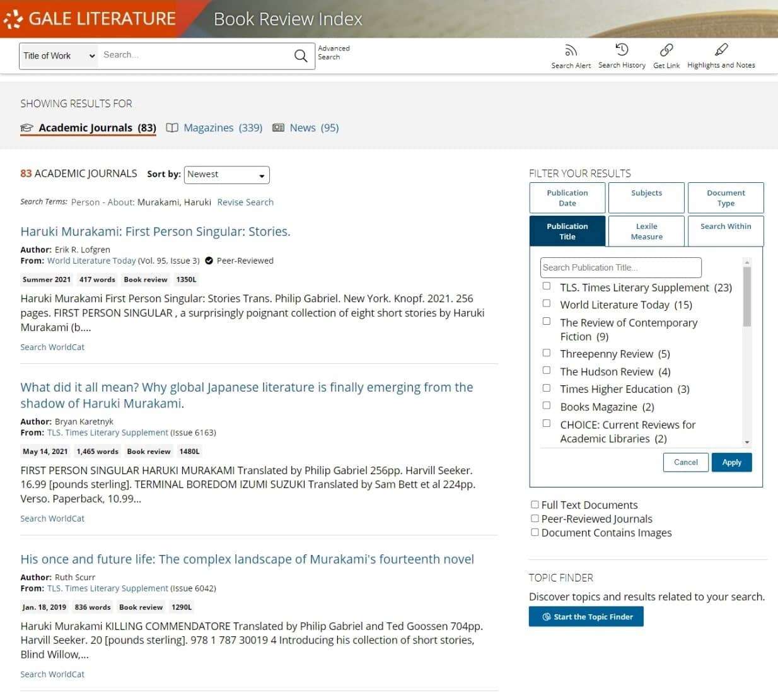
Task: Open World Literature Today publication link
Action: [91, 260]
